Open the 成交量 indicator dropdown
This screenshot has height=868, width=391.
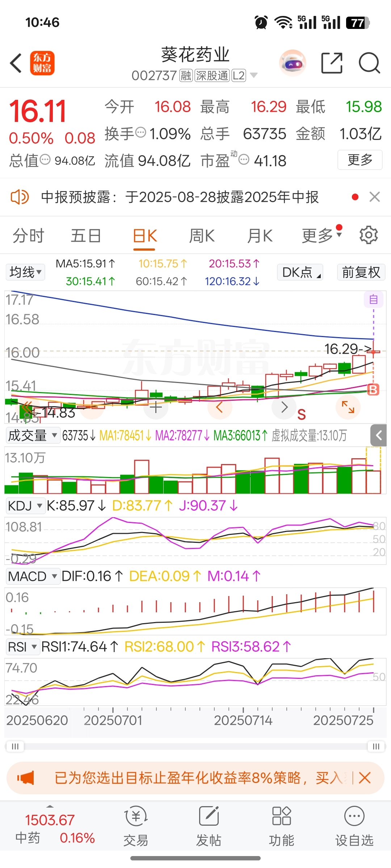tap(33, 435)
